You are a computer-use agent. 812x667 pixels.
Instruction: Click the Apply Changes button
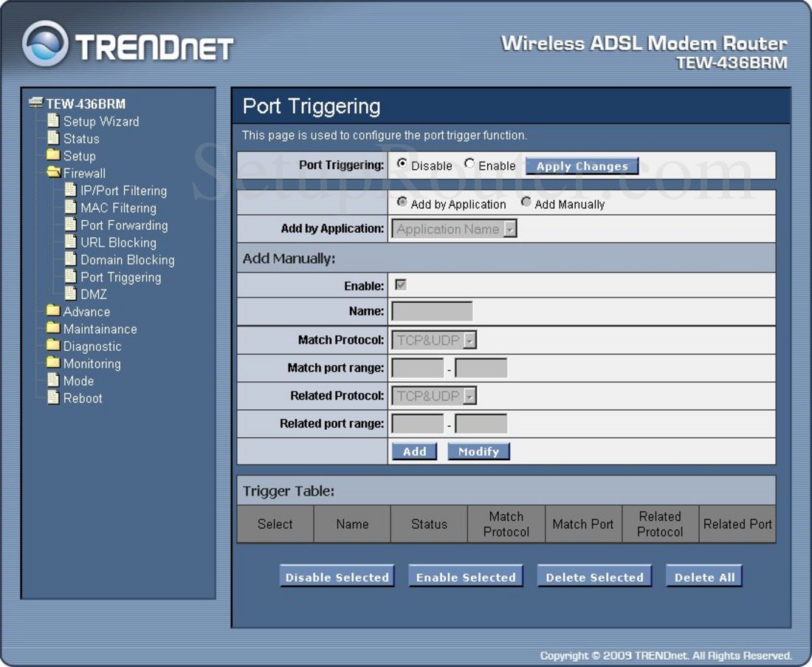click(x=582, y=165)
